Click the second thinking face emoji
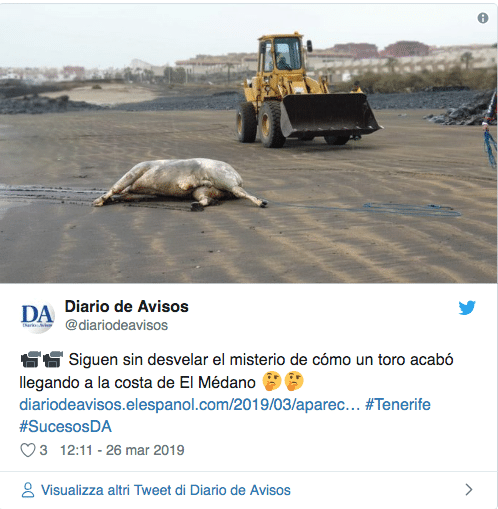Image resolution: width=498 pixels, height=509 pixels. 294,381
